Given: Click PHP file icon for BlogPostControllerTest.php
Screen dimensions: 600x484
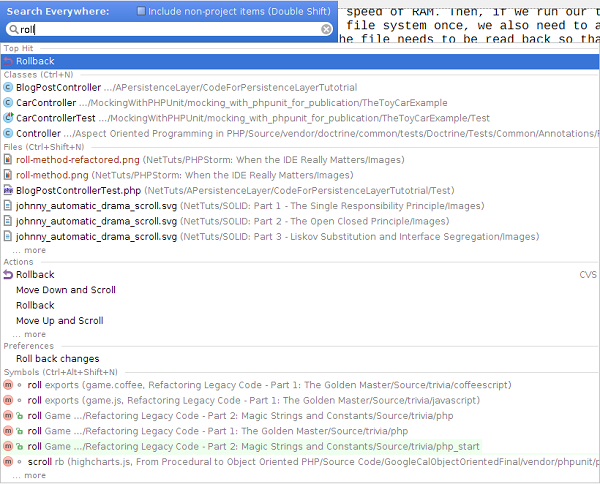Looking at the screenshot, I should (x=8, y=190).
